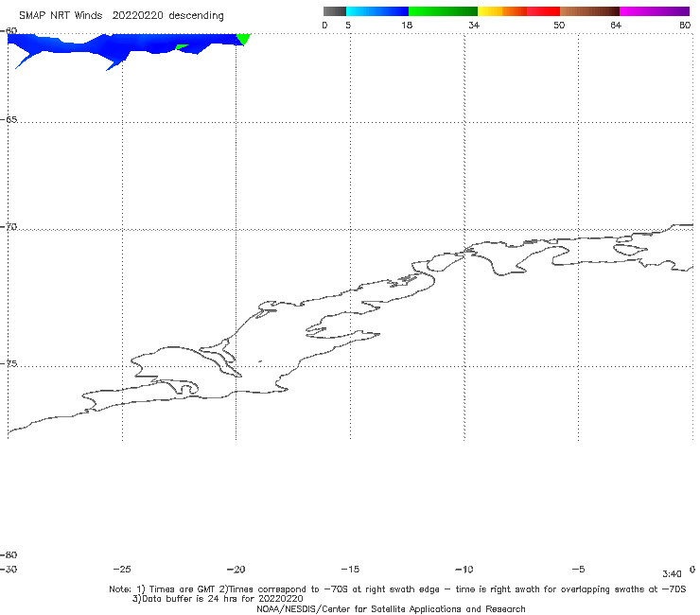Click the latitude label '-75'
The image size is (700, 615).
coord(9,364)
